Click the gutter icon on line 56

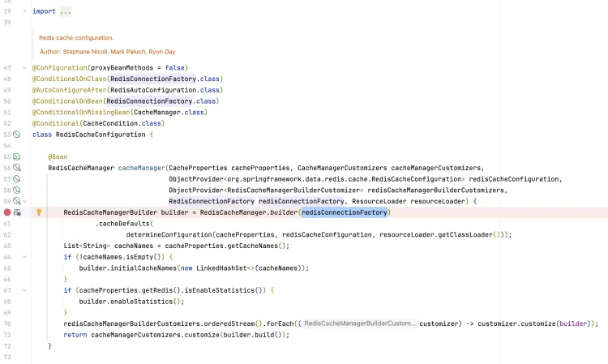click(16, 167)
